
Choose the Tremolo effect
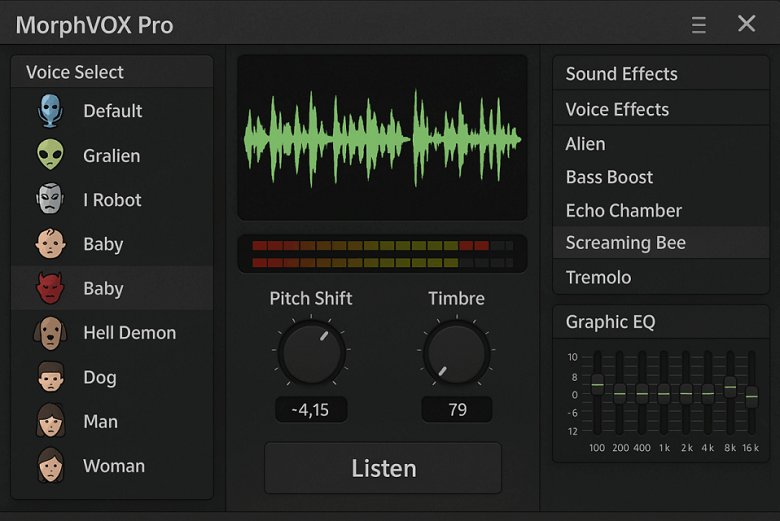661,277
